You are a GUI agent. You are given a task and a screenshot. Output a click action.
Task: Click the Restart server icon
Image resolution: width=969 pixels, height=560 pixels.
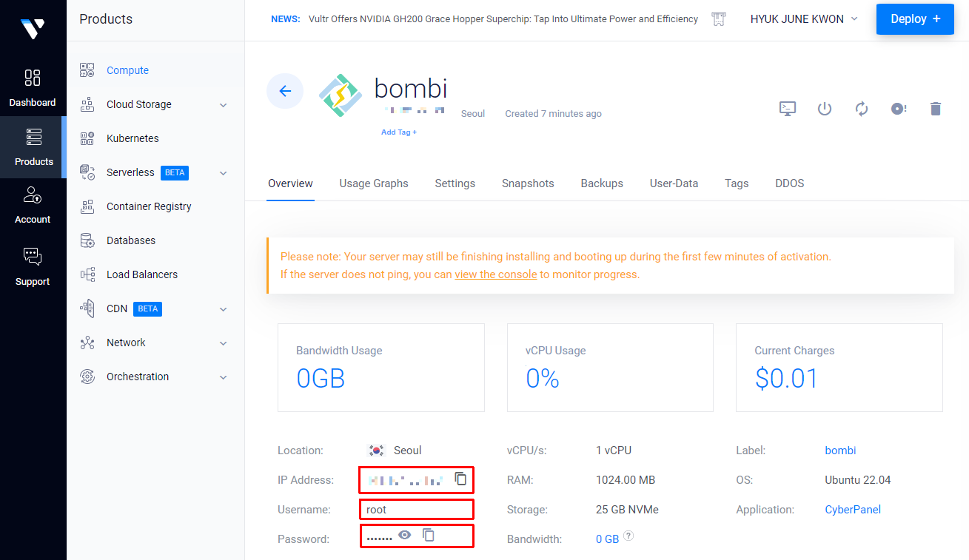(x=862, y=109)
